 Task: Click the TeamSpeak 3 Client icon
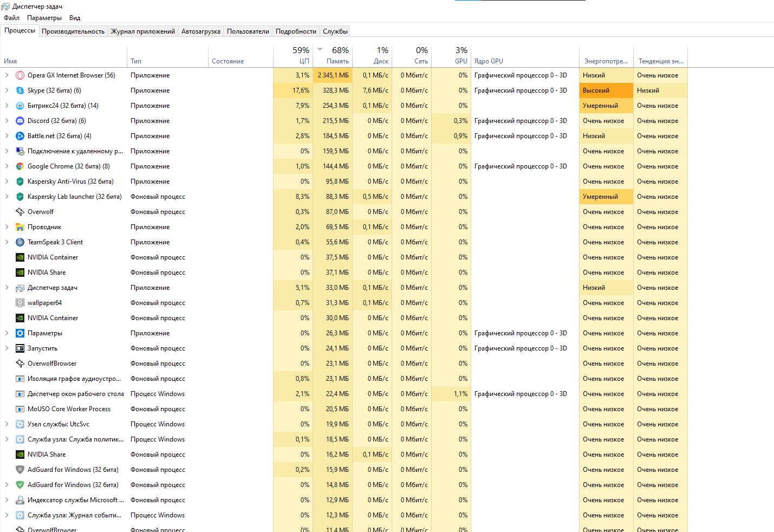click(x=20, y=242)
